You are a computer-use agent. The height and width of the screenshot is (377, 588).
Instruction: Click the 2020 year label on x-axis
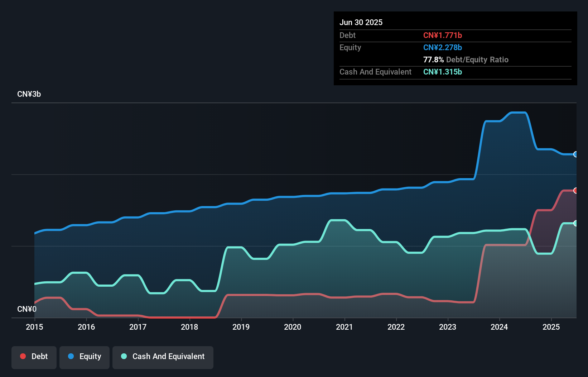[293, 327]
